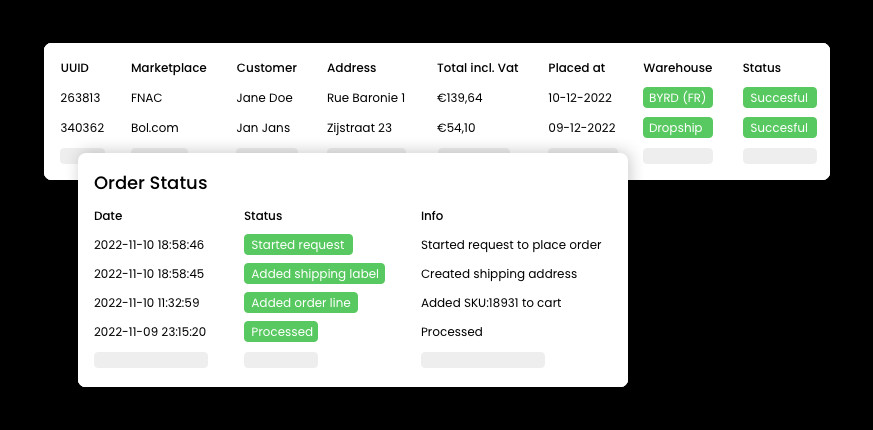Screen dimensions: 873x430
Task: Click the Warehouse column header
Action: (x=678, y=68)
